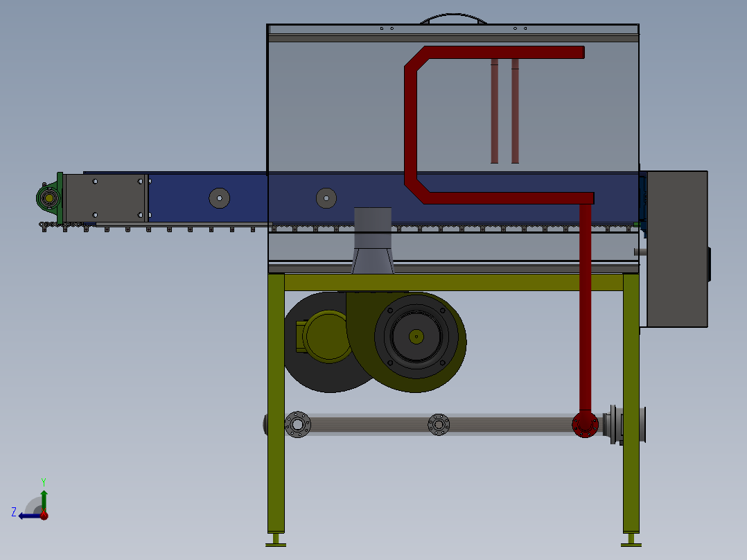Viewport: 747px width, 560px height.
Task: Select the middle gray flange on the bottom pipe
Action: coord(439,425)
